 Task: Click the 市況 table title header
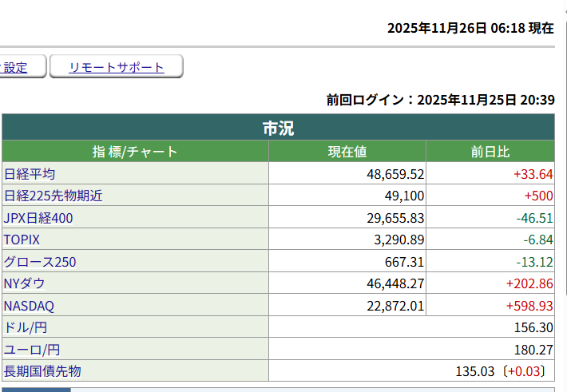(278, 128)
